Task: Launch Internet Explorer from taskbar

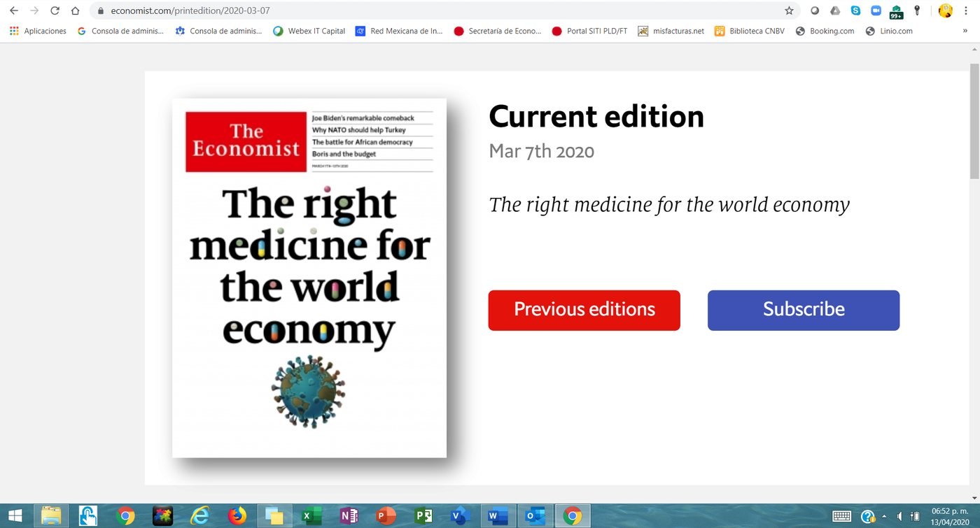Action: coord(200,516)
